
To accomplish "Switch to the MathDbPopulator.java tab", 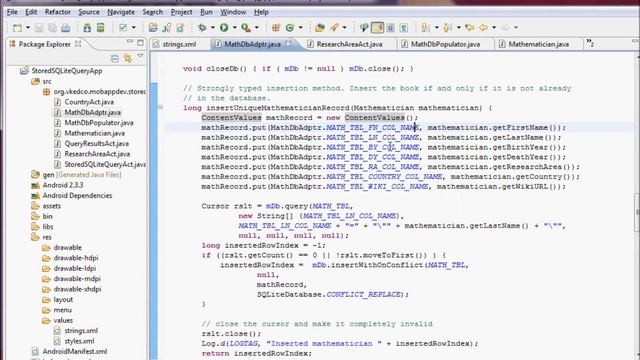I will pyautogui.click(x=445, y=44).
